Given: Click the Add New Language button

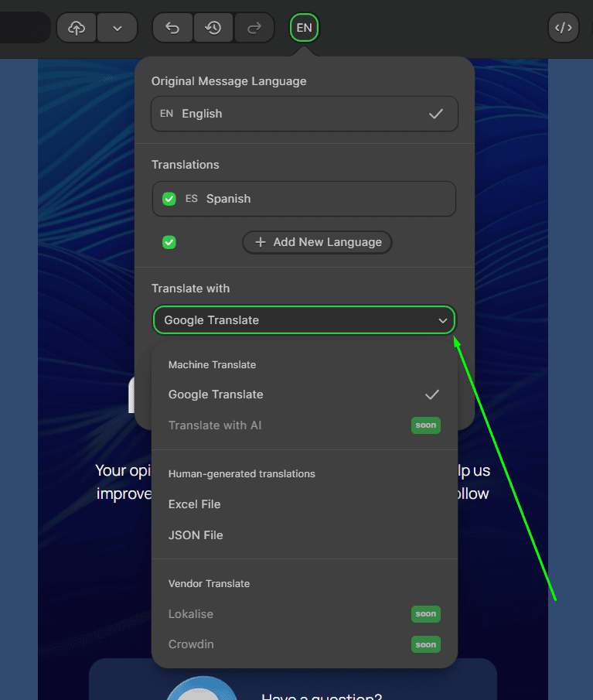Looking at the screenshot, I should (317, 242).
